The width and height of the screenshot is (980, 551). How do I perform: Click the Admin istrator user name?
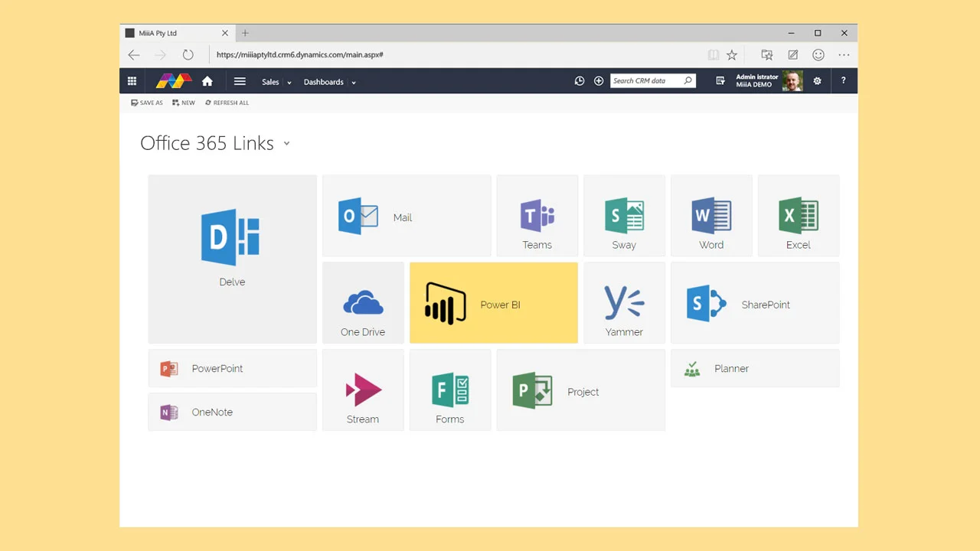[x=756, y=77]
